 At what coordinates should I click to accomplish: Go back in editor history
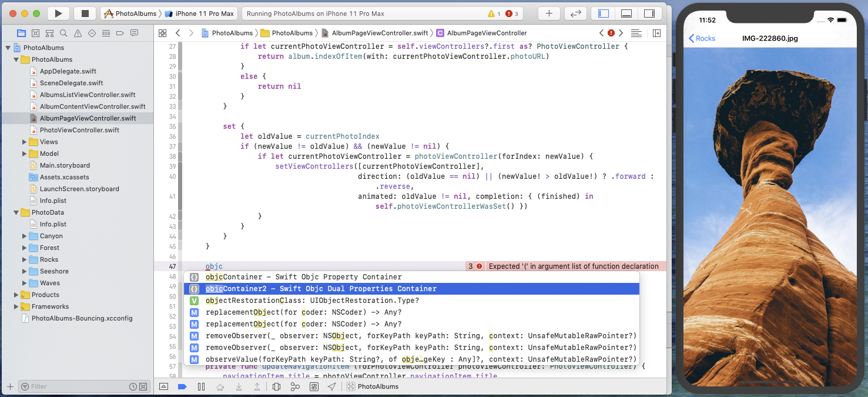tap(178, 33)
